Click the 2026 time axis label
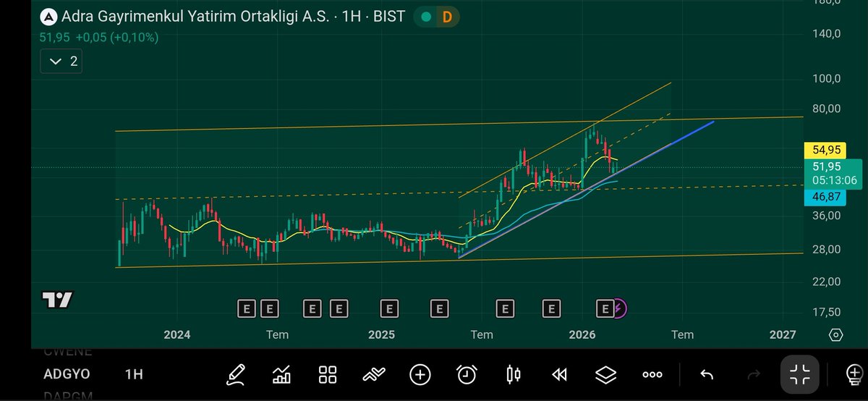This screenshot has width=868, height=401. click(582, 334)
